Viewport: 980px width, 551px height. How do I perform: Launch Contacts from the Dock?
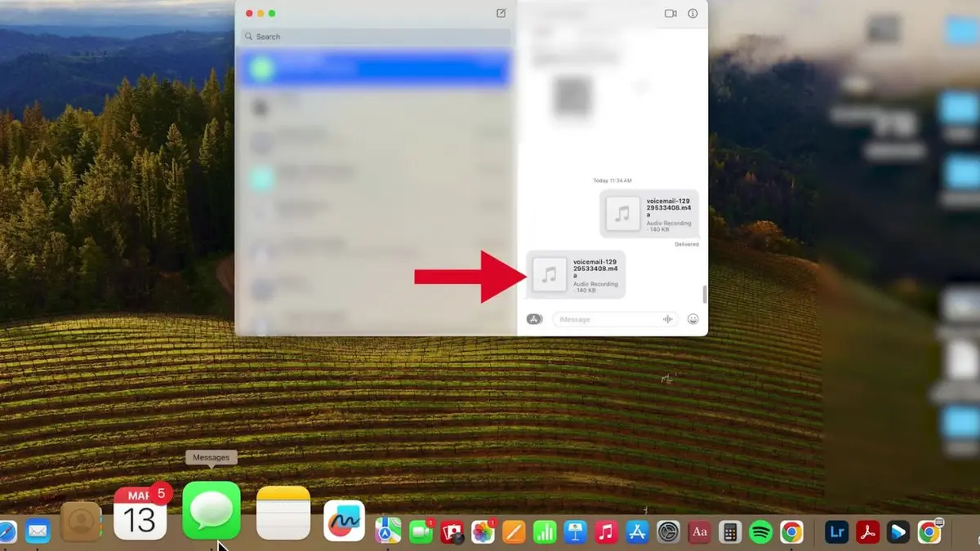[x=81, y=522]
